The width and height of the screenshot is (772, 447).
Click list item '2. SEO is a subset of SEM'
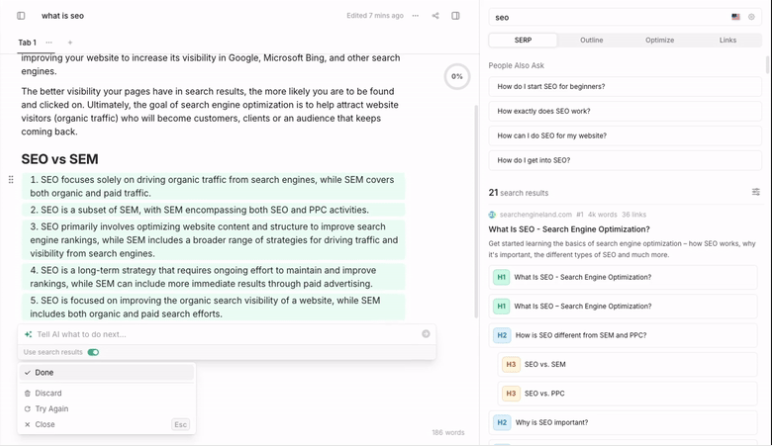coord(214,210)
